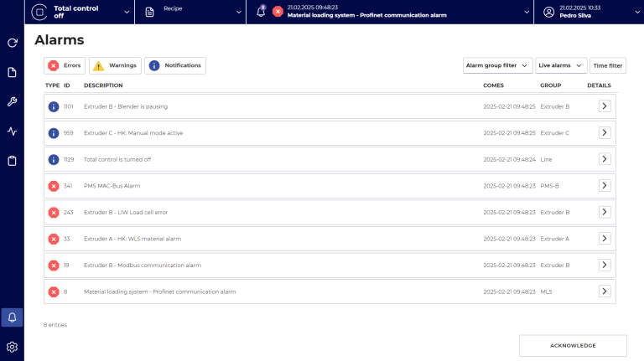
Task: Select the wrench maintenance icon
Action: coord(12,101)
